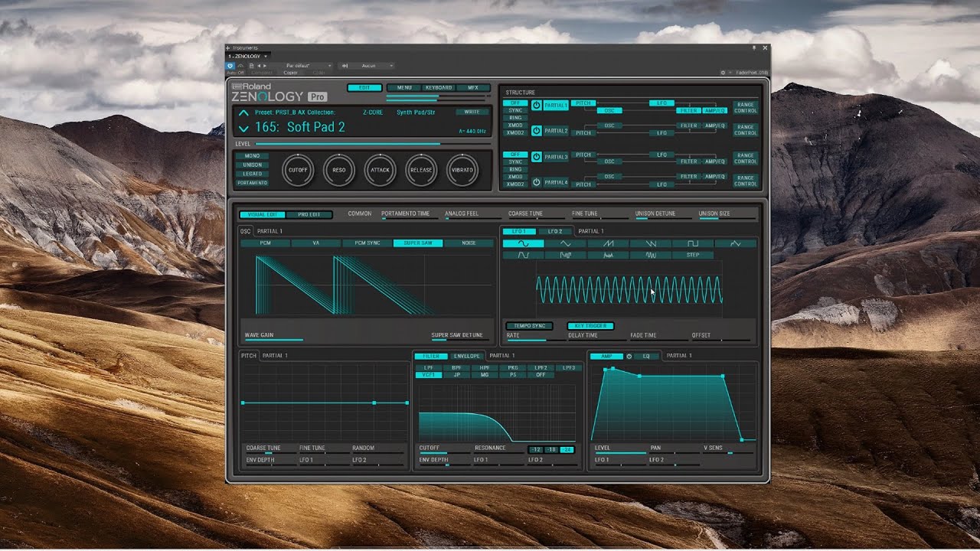The width and height of the screenshot is (980, 551).
Task: Switch to LFO 2 tab
Action: (x=555, y=231)
